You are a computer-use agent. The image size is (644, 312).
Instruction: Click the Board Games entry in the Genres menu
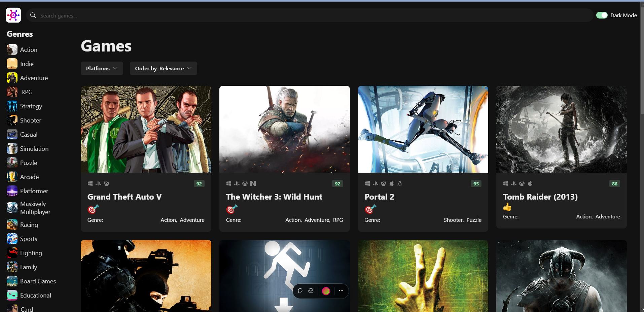pos(38,281)
